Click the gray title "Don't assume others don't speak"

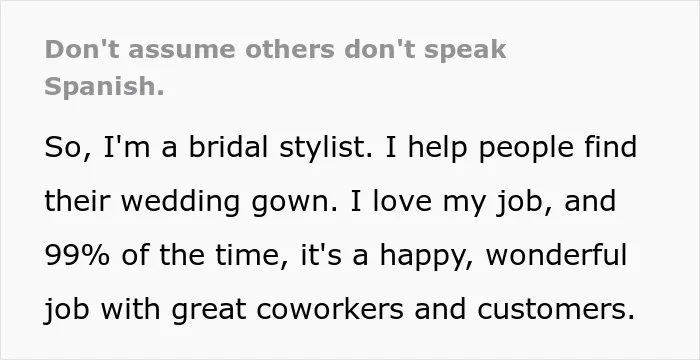pos(275,49)
